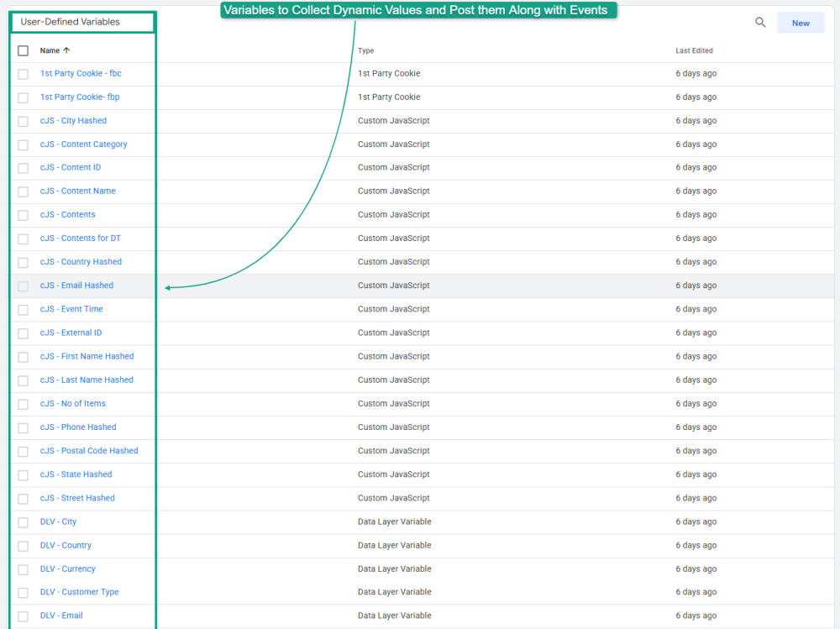This screenshot has width=840, height=629.
Task: Select the DLV - Email checkbox
Action: click(23, 616)
